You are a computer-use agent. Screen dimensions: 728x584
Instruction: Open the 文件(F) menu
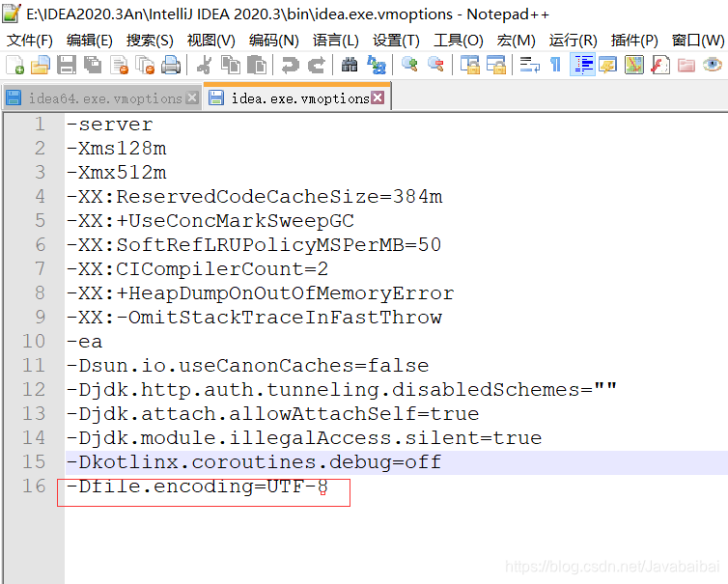coord(30,41)
